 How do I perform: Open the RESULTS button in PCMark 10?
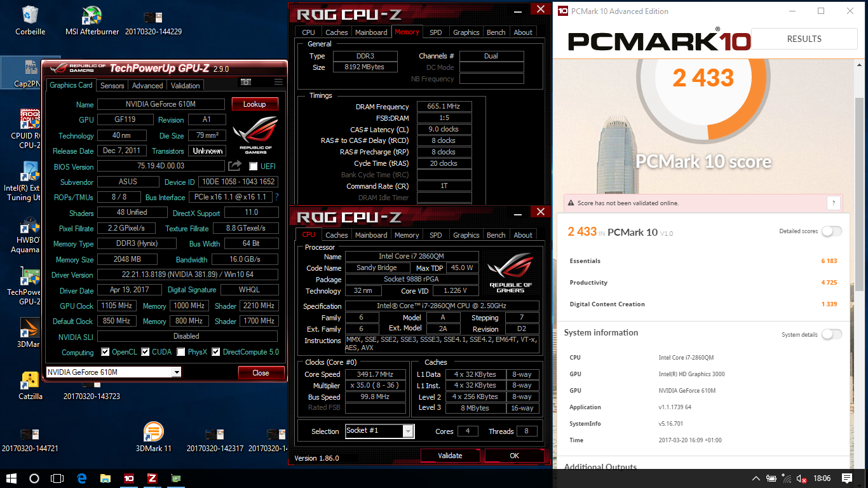pos(804,39)
